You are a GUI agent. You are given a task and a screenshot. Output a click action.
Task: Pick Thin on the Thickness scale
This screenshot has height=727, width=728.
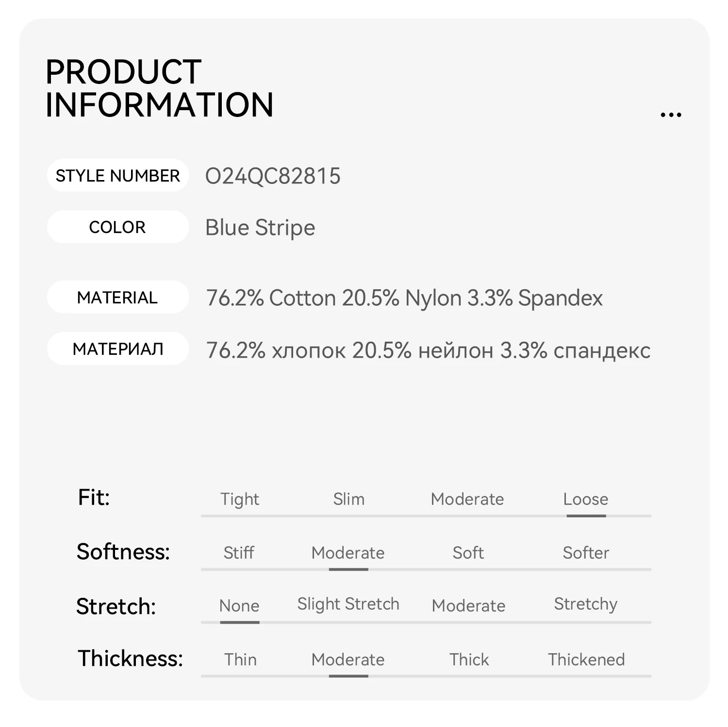(x=240, y=659)
